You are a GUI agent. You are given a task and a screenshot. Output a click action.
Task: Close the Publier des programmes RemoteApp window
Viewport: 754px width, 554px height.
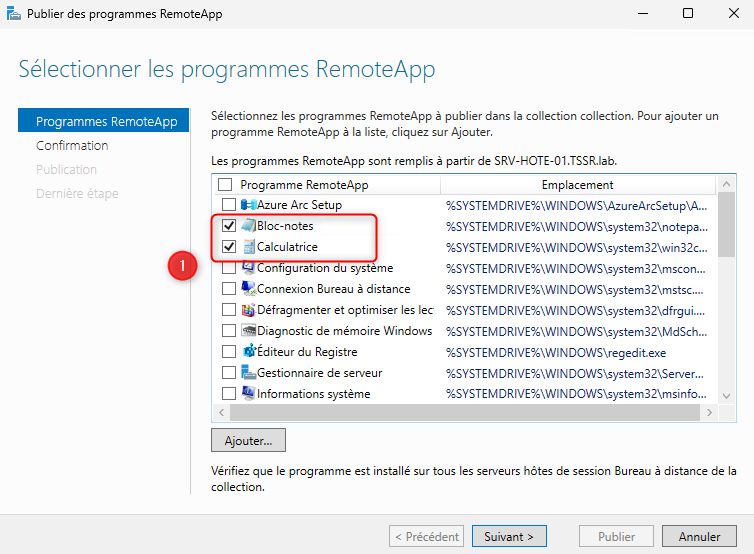pyautogui.click(x=734, y=13)
